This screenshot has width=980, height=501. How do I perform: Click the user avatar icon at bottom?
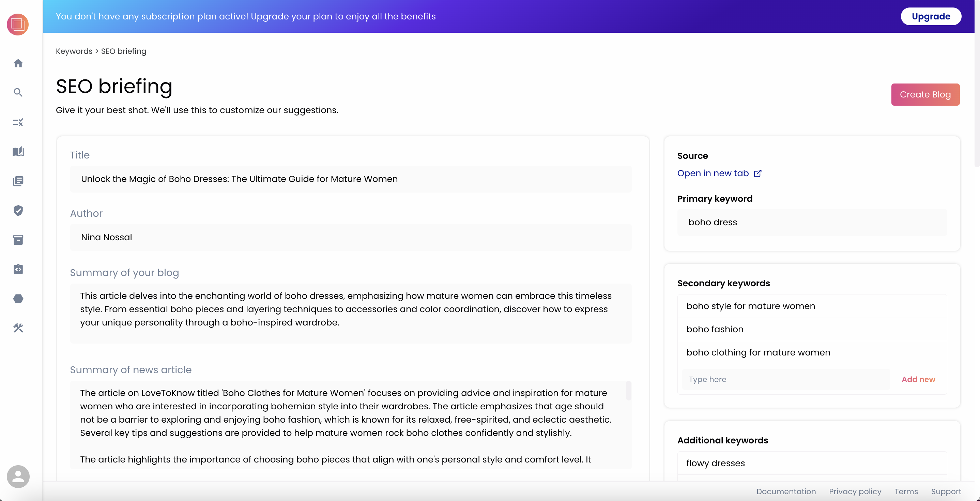[18, 476]
